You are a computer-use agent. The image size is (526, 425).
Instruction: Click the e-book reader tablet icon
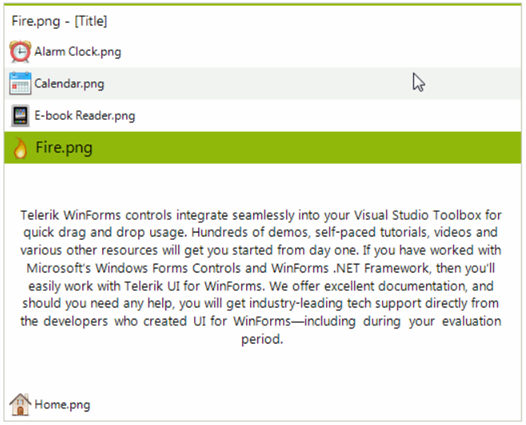[x=20, y=115]
